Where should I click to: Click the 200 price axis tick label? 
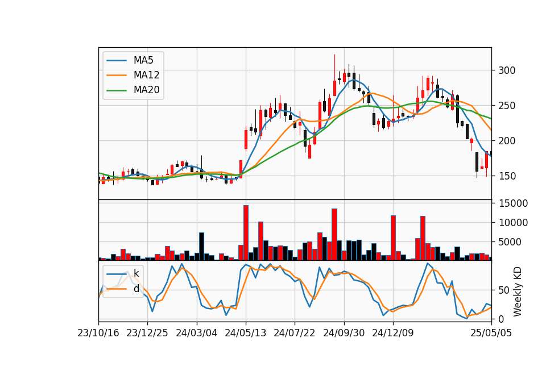pos(507,141)
